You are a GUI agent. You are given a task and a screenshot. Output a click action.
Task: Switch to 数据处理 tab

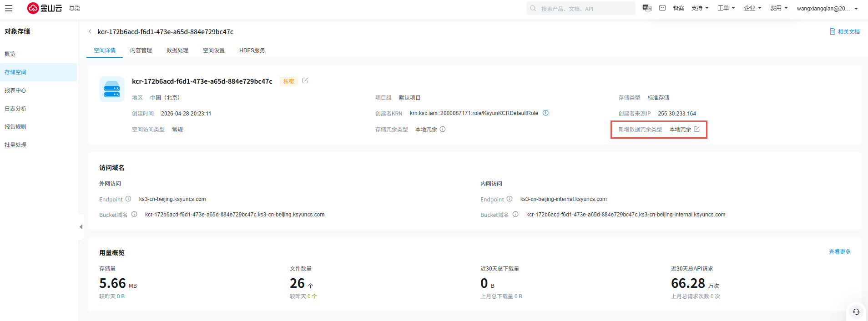coord(177,50)
